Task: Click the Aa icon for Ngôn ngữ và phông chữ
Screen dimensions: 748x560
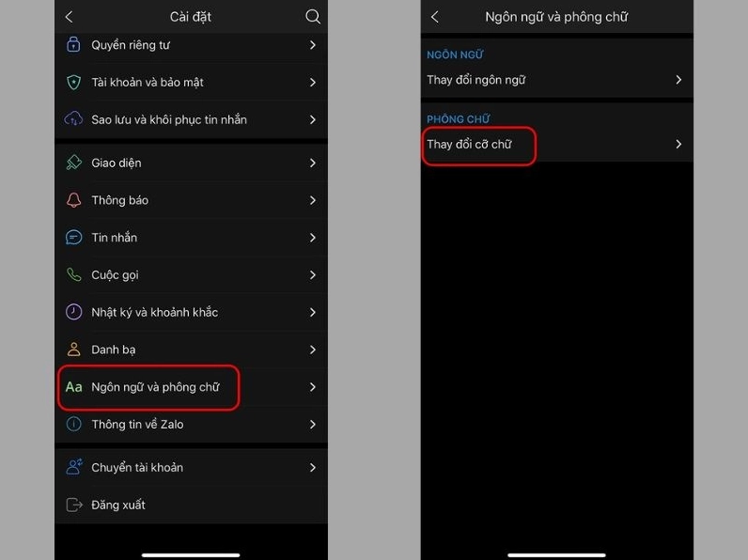Action: (x=73, y=387)
